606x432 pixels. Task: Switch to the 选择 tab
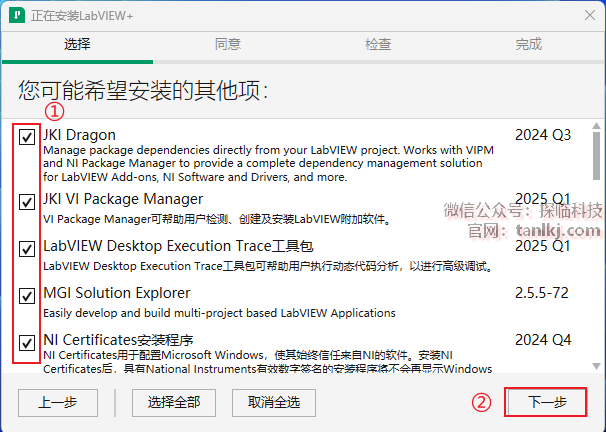click(x=77, y=44)
